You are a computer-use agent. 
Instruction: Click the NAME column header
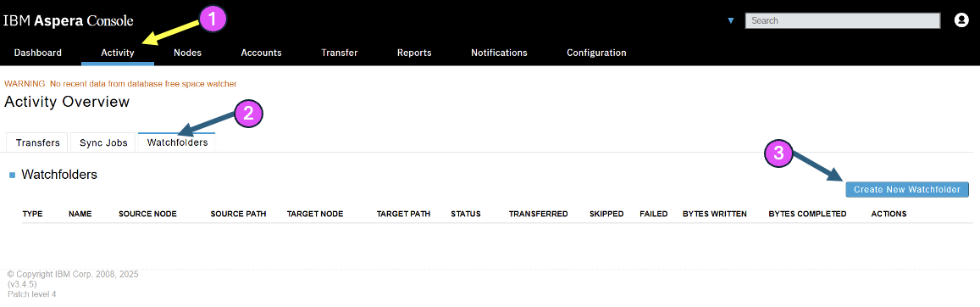click(x=80, y=214)
